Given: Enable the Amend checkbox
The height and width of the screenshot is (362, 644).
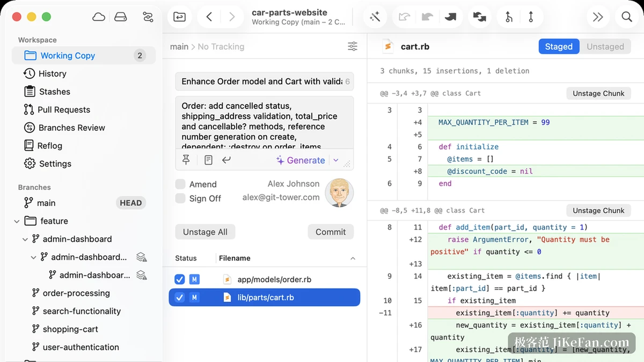Looking at the screenshot, I should click(180, 184).
